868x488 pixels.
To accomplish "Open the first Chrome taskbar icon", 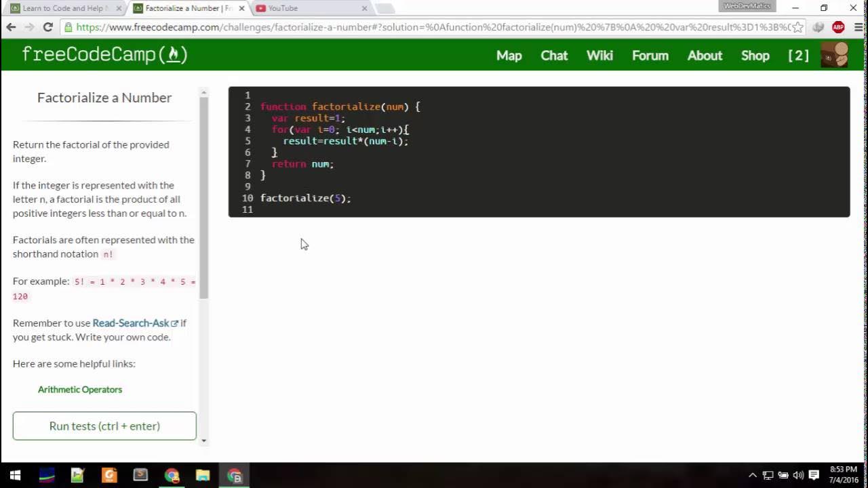I will click(172, 475).
